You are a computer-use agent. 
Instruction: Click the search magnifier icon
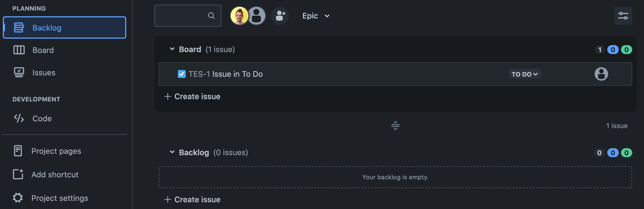[211, 16]
